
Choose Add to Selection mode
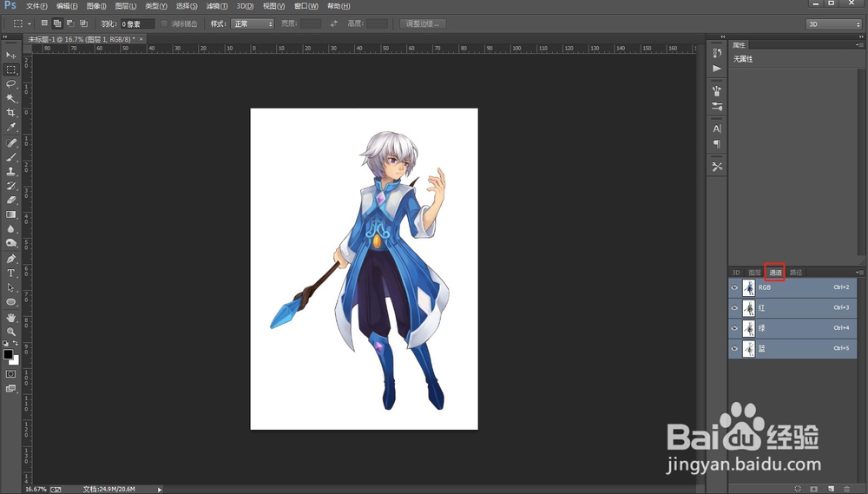pos(57,23)
